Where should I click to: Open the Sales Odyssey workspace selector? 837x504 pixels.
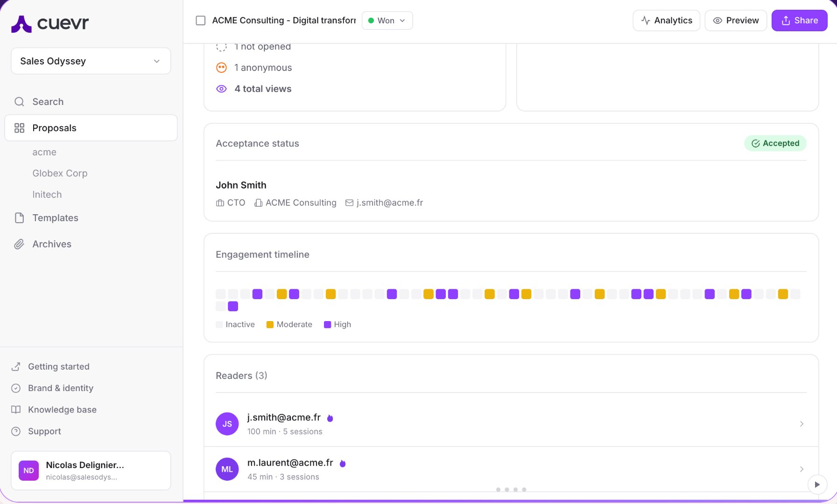pyautogui.click(x=91, y=61)
